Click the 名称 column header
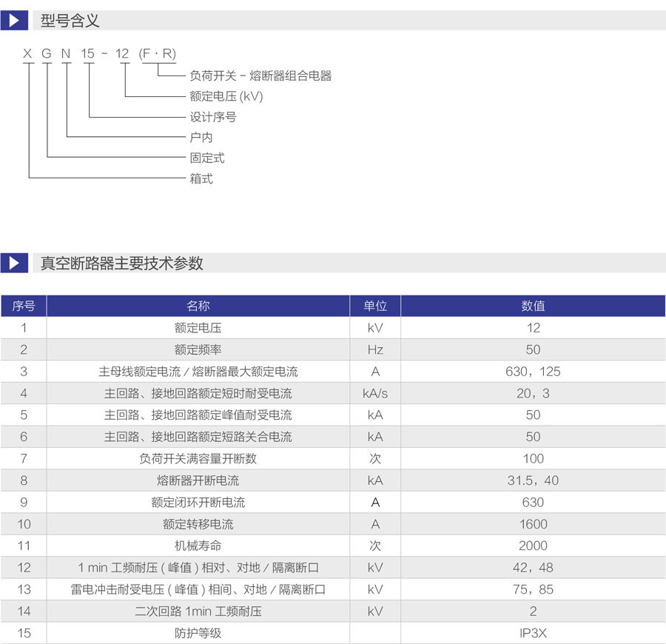 [x=198, y=306]
